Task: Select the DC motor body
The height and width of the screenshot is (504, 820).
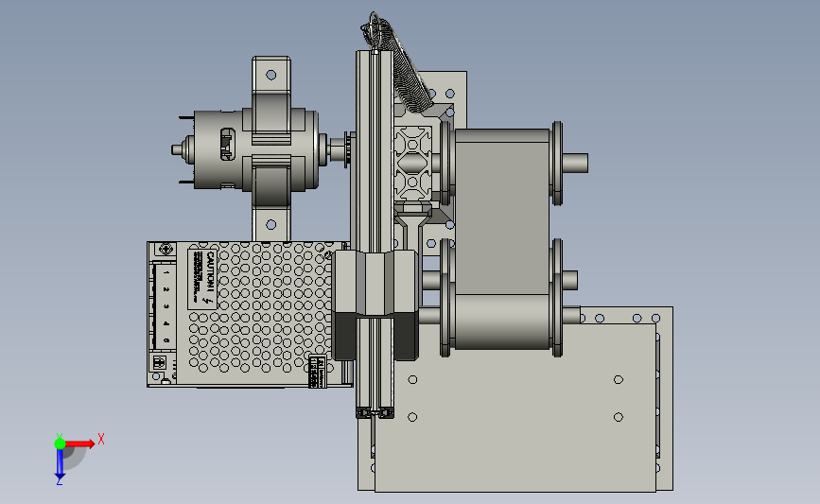Action: [255, 149]
